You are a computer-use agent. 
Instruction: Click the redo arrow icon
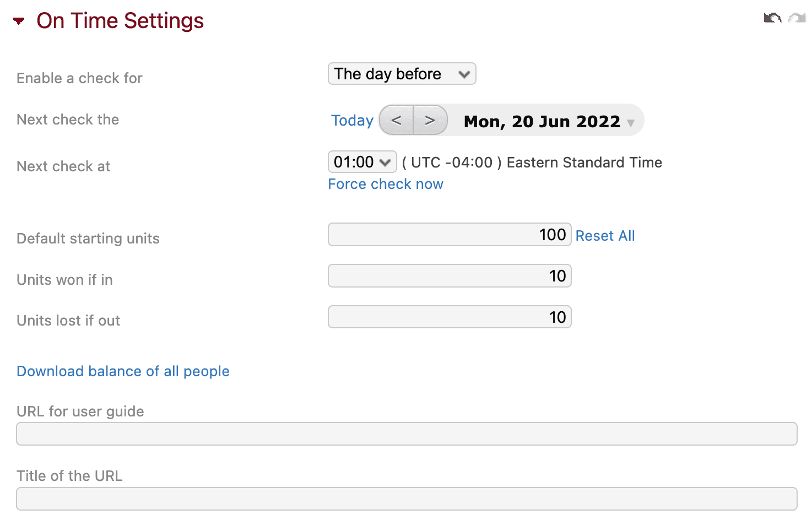coord(797,18)
